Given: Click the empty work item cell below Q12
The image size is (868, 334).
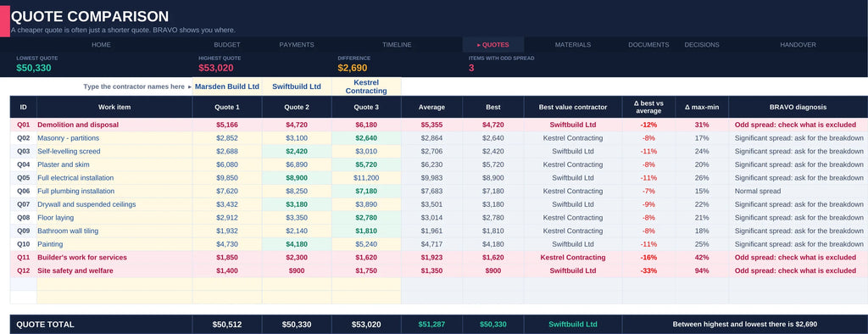Looking at the screenshot, I should [x=114, y=284].
